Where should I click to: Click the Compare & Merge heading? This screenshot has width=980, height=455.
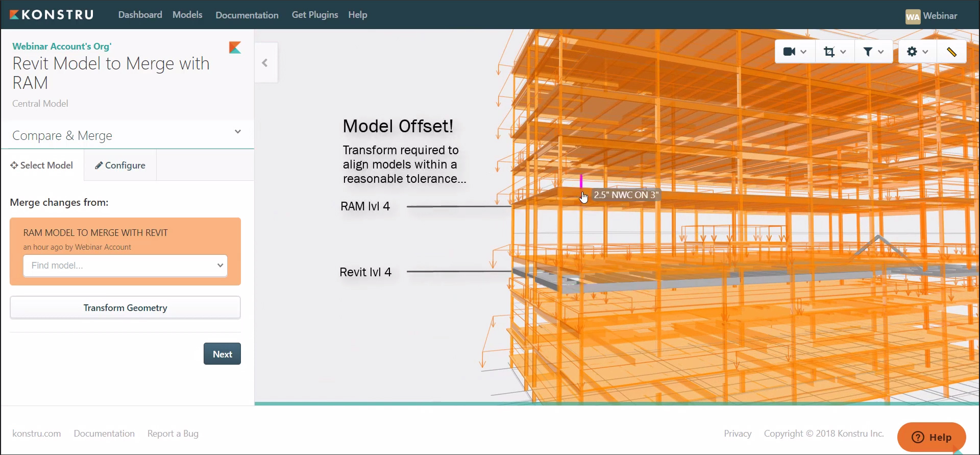point(62,136)
